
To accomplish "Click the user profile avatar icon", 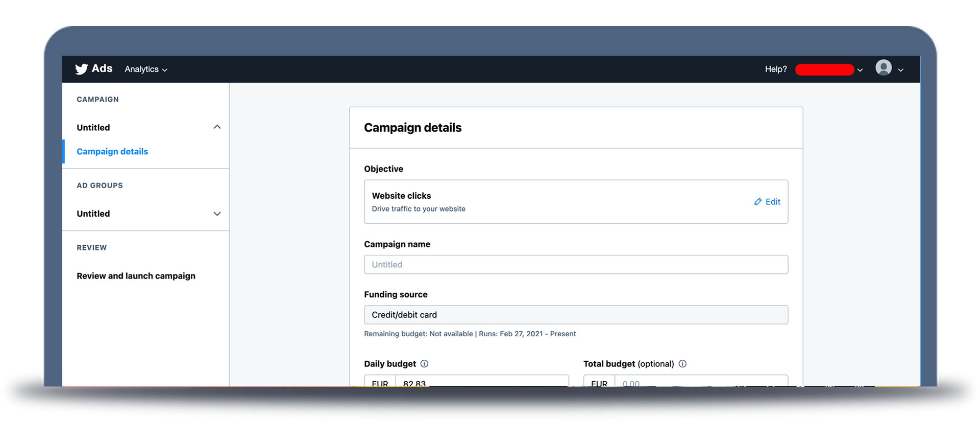I will click(883, 68).
